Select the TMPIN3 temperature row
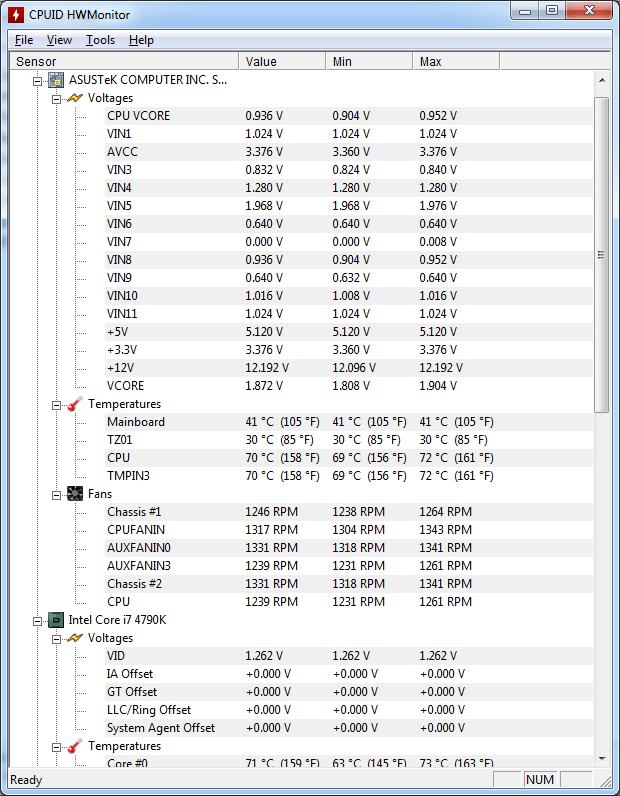620x796 pixels. [349, 476]
